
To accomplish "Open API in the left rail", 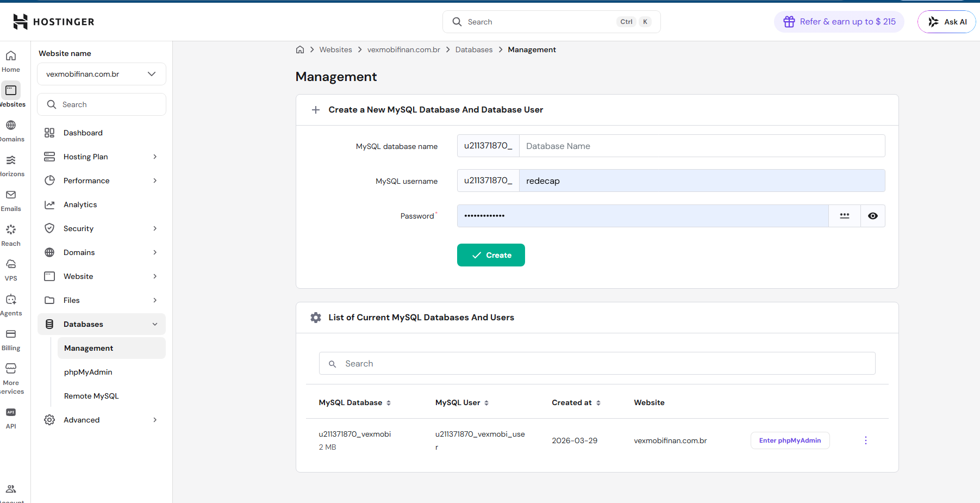I will (x=11, y=418).
